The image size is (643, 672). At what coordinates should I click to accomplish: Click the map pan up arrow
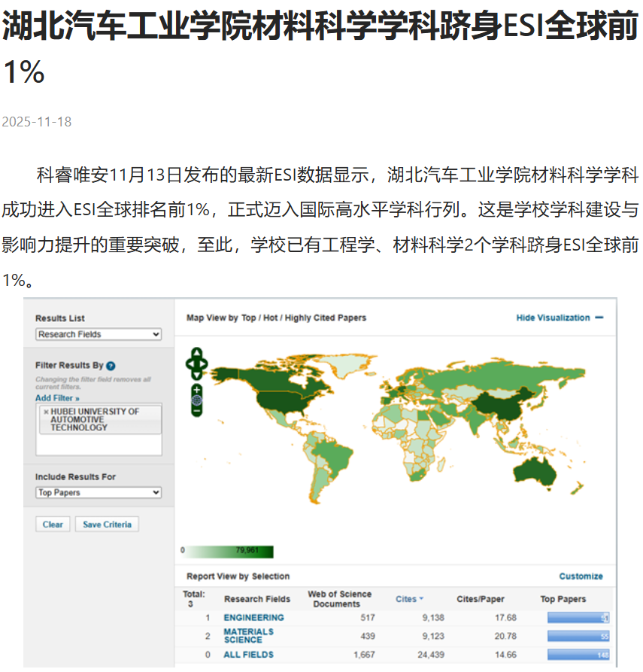click(x=197, y=352)
